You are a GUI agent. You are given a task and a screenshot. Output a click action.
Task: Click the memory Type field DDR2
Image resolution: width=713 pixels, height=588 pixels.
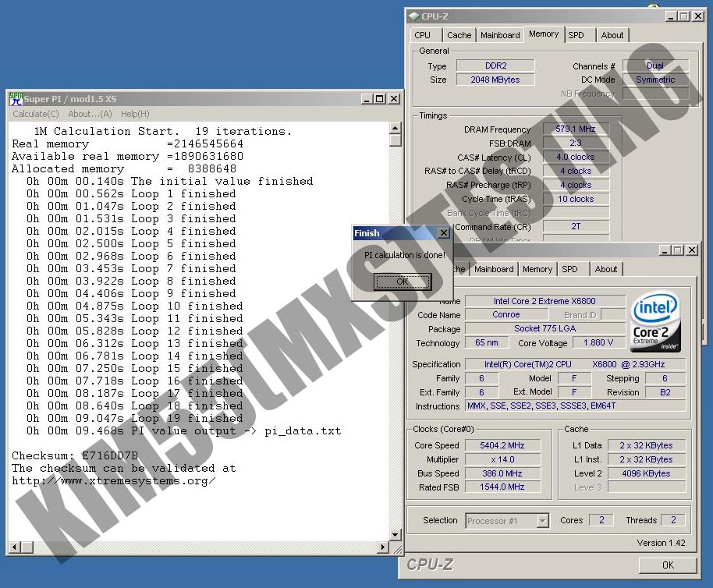(x=495, y=66)
